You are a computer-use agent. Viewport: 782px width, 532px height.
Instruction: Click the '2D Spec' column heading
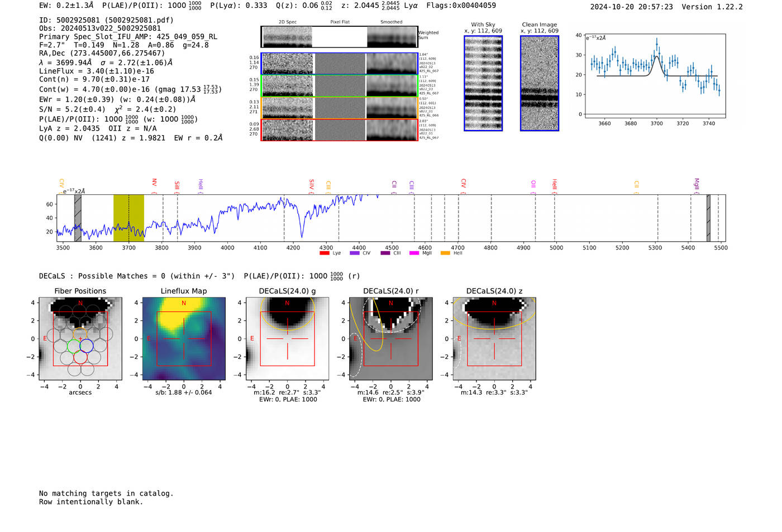[288, 22]
